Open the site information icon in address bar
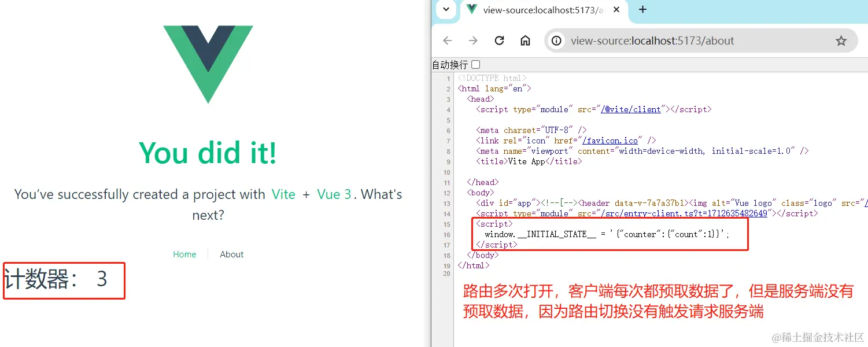This screenshot has height=347, width=868. [556, 41]
